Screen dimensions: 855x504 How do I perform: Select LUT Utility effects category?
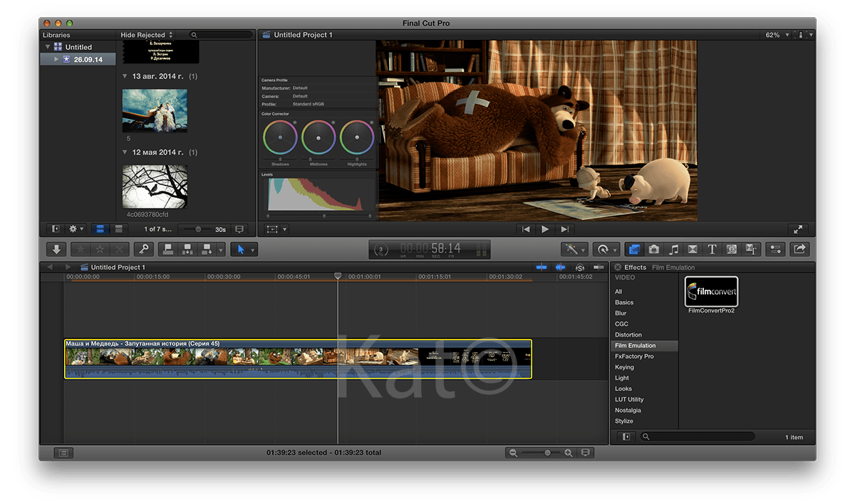(x=629, y=399)
